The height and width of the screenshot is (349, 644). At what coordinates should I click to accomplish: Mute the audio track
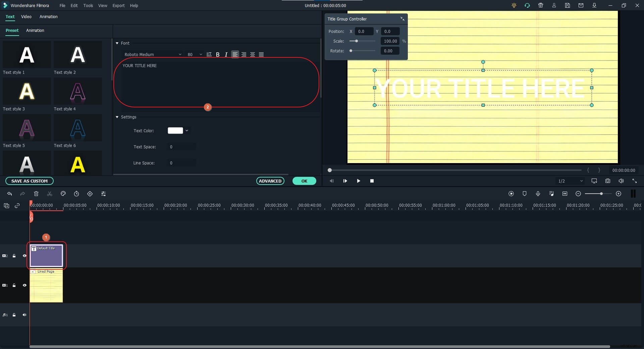pyautogui.click(x=24, y=315)
